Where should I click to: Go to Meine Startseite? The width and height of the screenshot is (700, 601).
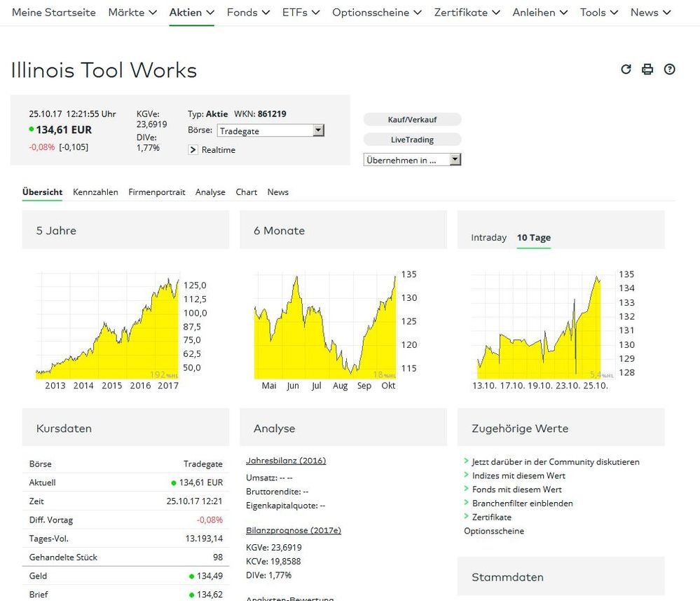point(54,13)
